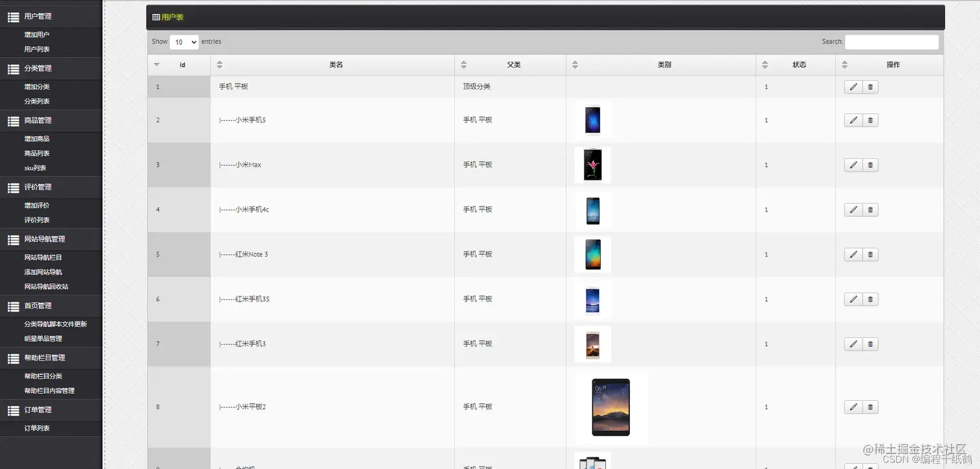Sort table by 类别 column
Screen dimensions: 980x469
coord(661,65)
